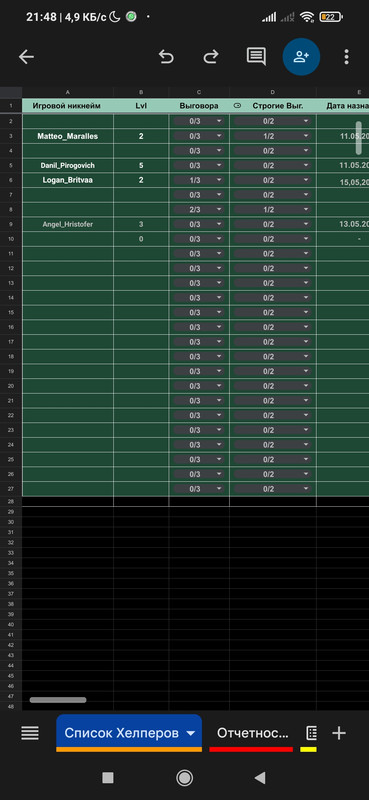Select the Matteo_Maralles cell

tap(68, 136)
